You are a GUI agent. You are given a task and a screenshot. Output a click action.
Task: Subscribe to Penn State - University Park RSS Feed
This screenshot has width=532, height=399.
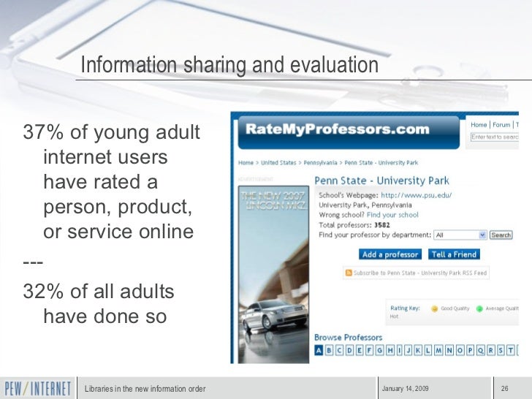pyautogui.click(x=420, y=273)
